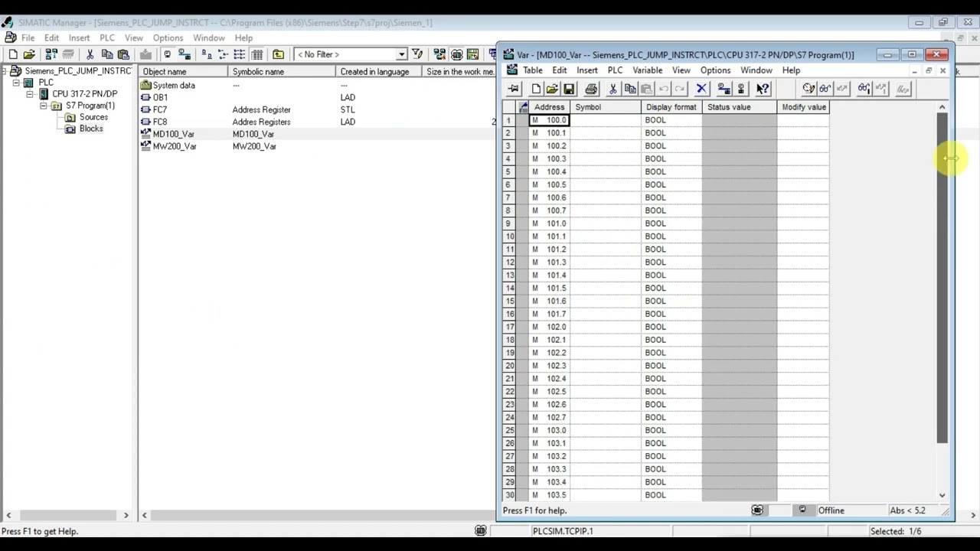Click Paste icon in SIMATIC Manager toolbar

click(x=123, y=54)
